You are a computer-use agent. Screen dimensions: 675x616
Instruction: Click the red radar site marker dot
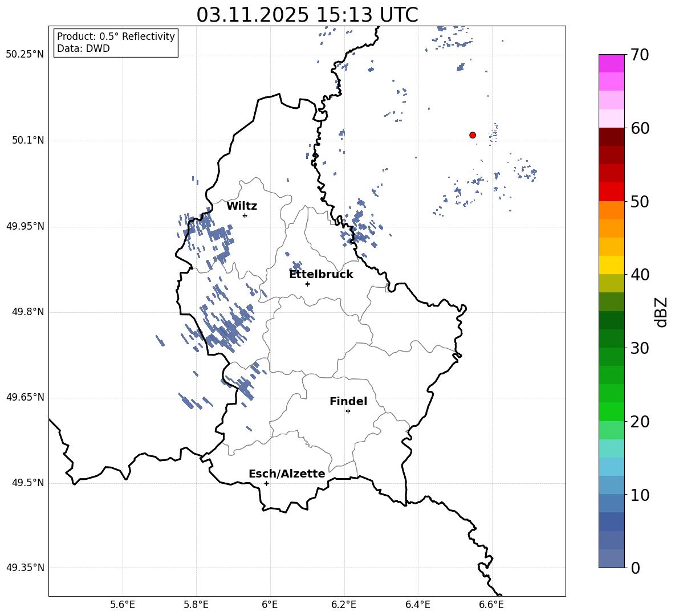473,135
